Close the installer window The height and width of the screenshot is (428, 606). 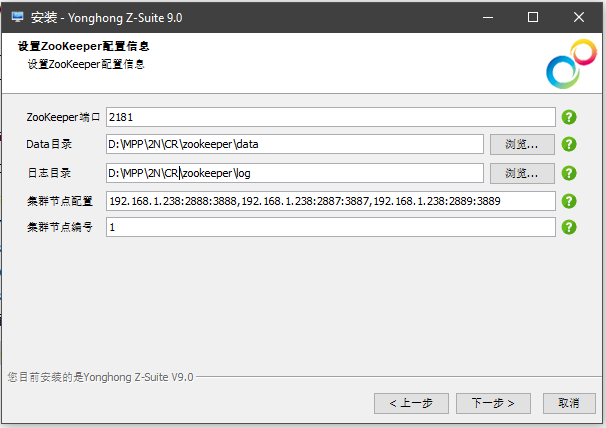(579, 17)
